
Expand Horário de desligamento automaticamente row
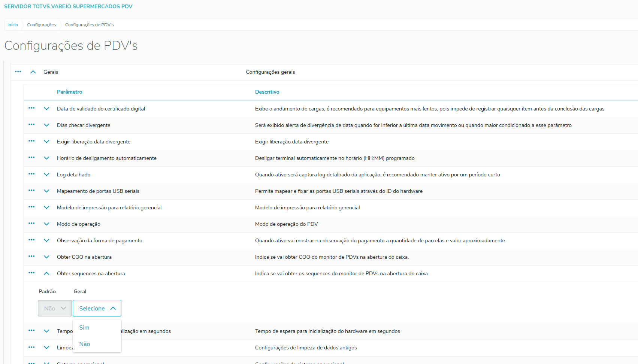[46, 158]
